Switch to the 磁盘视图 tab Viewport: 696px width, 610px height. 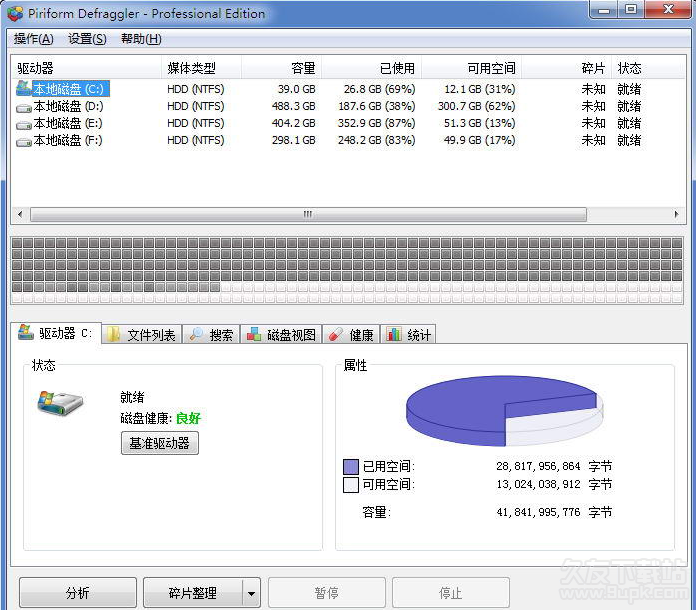pos(281,334)
